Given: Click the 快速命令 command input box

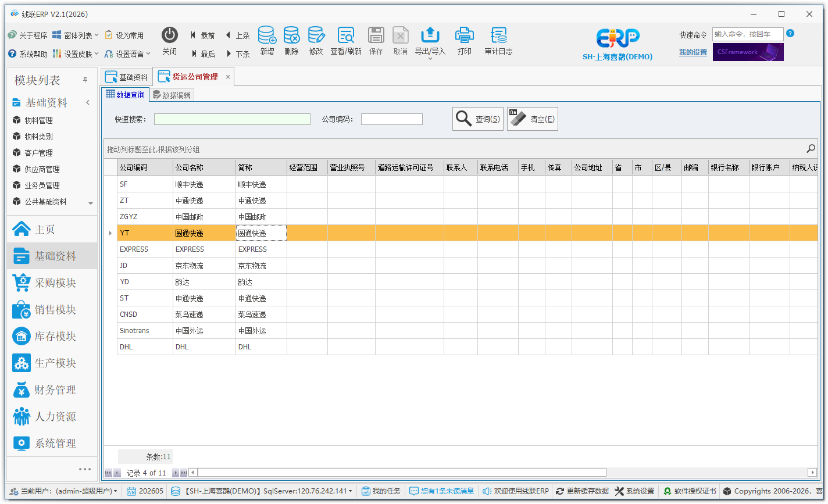Looking at the screenshot, I should coord(748,34).
